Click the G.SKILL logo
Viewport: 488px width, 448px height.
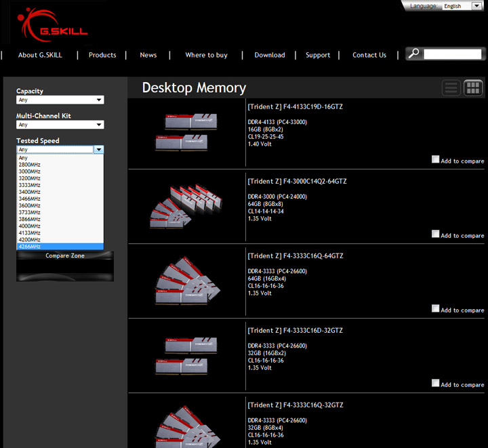52,25
